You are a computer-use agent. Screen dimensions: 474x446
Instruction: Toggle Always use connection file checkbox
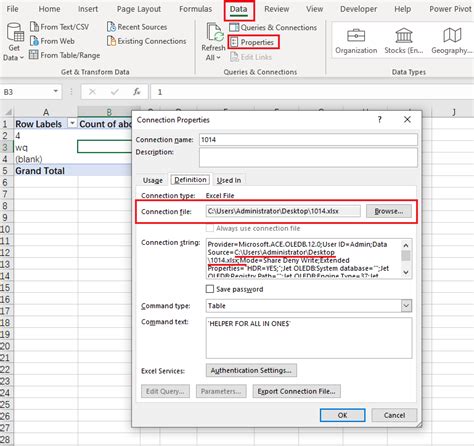(210, 228)
